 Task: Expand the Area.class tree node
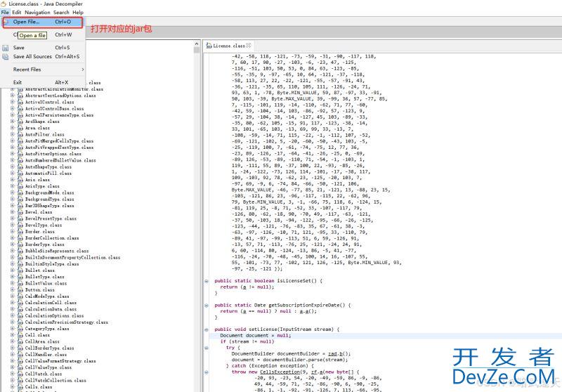click(x=13, y=128)
